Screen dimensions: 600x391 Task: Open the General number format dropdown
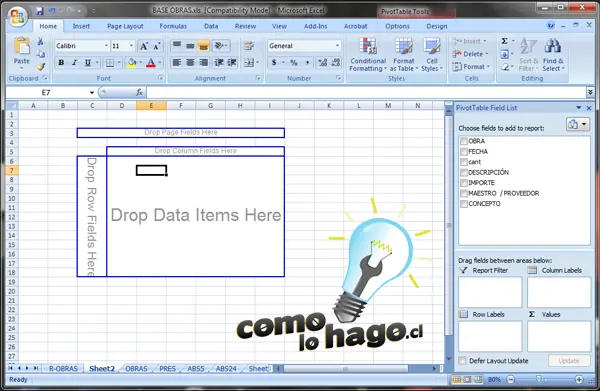[x=337, y=46]
